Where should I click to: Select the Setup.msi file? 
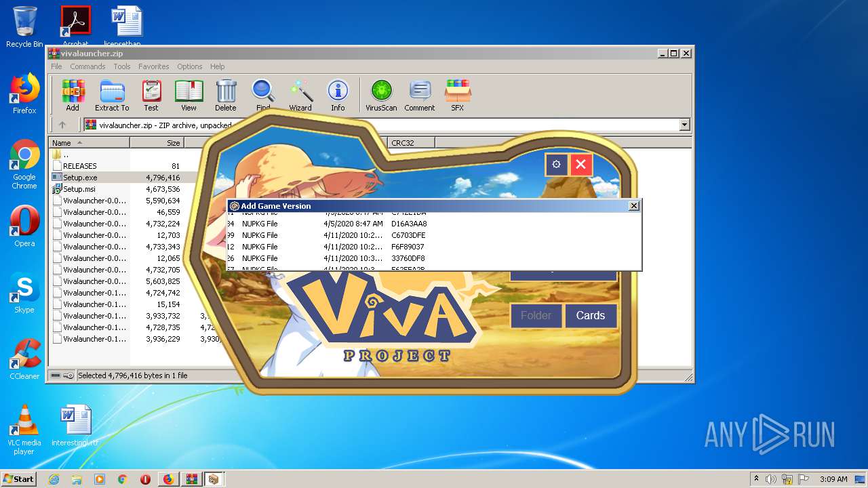pos(80,189)
